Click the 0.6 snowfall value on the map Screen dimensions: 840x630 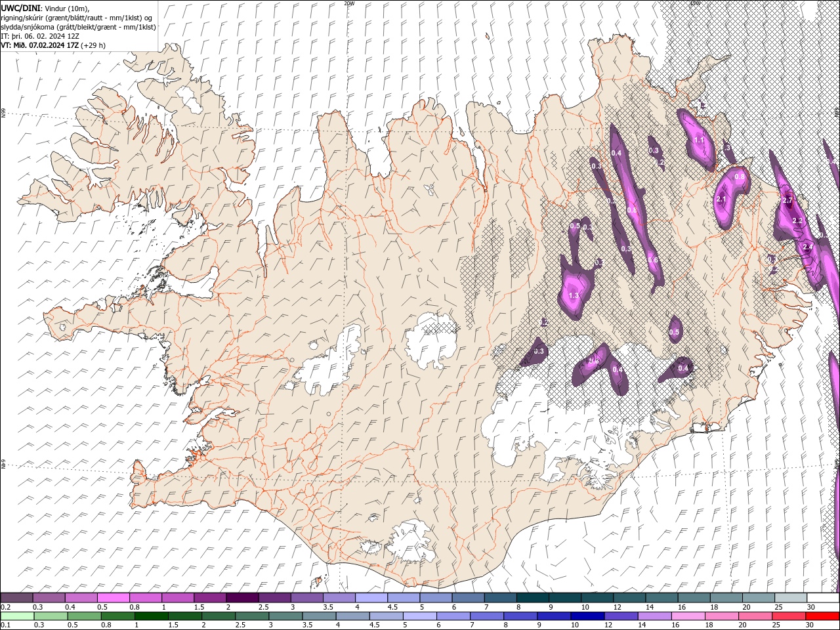click(652, 260)
